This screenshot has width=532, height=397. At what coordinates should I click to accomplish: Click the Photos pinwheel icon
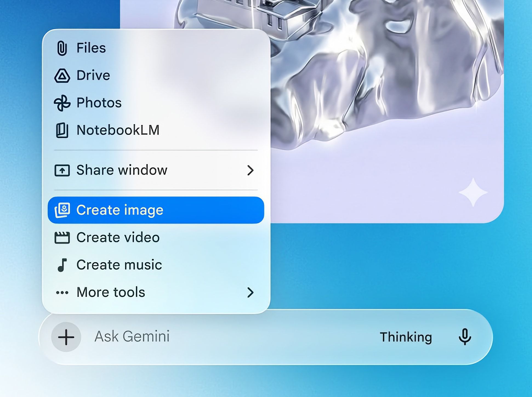62,103
